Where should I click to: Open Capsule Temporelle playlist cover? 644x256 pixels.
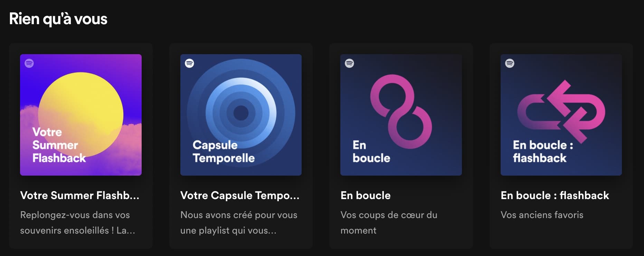point(241,115)
